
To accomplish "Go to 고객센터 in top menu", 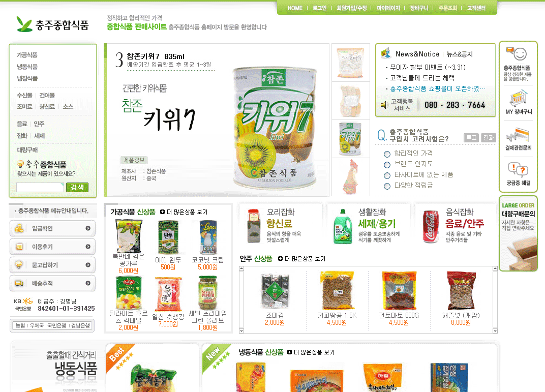I will tap(476, 8).
